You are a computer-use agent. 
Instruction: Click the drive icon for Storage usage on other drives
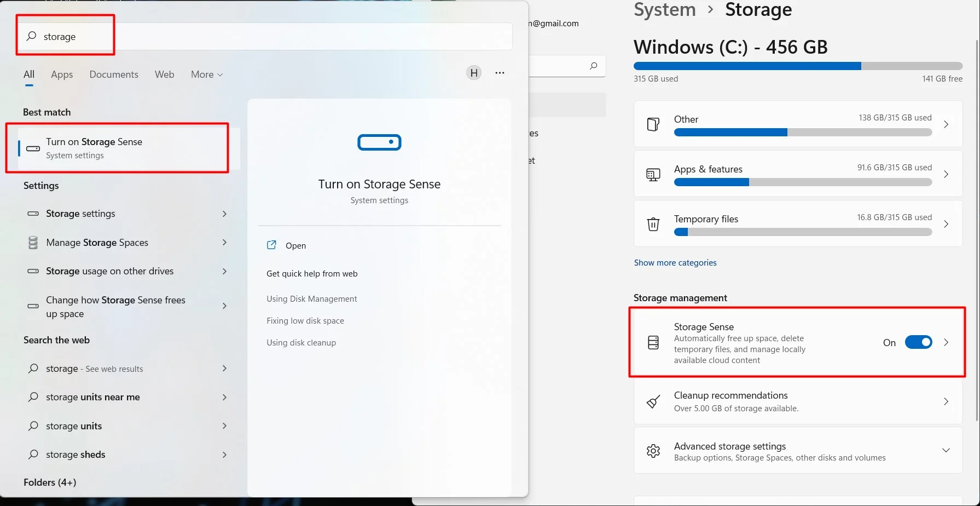(x=33, y=271)
